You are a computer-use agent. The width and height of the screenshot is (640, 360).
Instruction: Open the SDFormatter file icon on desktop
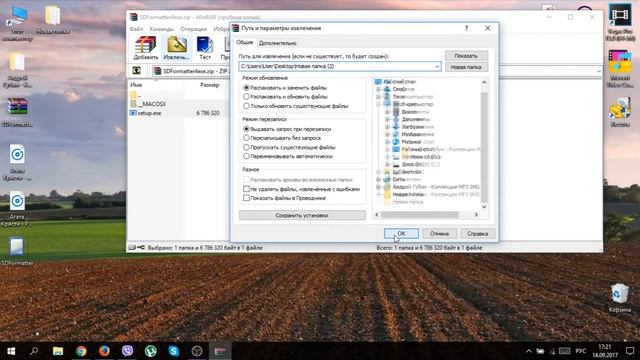point(17,251)
